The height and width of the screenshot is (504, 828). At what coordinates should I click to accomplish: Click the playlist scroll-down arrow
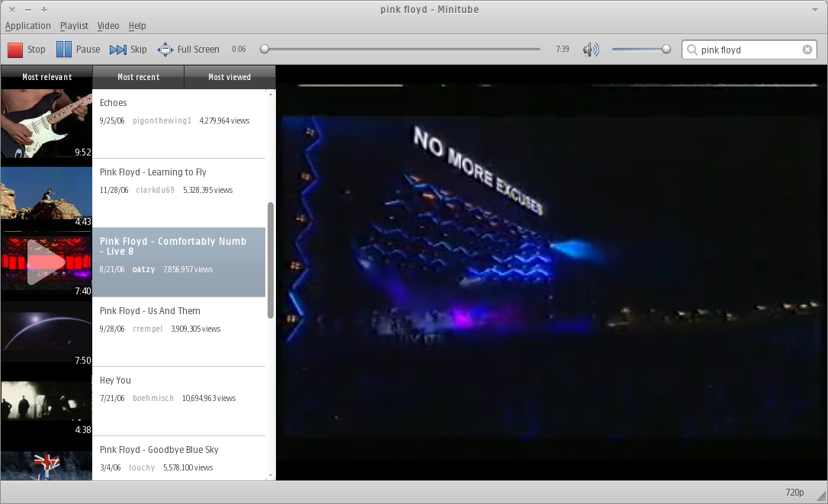click(271, 476)
